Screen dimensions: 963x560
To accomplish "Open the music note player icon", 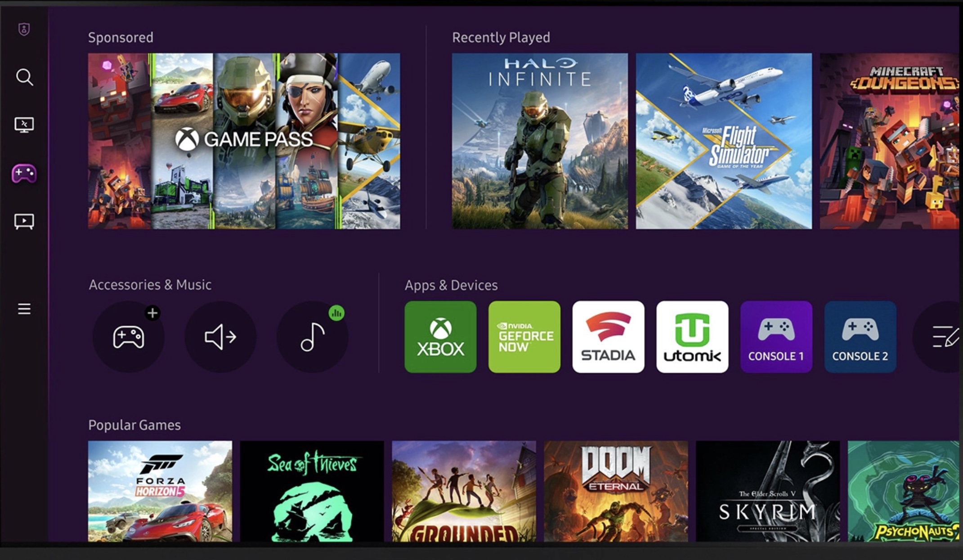I will pos(312,337).
